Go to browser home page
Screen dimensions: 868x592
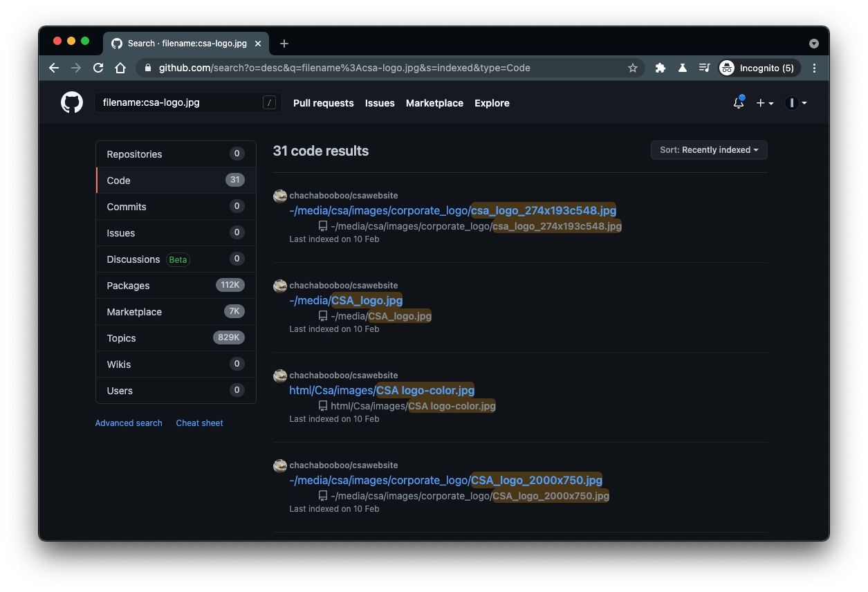coord(120,68)
